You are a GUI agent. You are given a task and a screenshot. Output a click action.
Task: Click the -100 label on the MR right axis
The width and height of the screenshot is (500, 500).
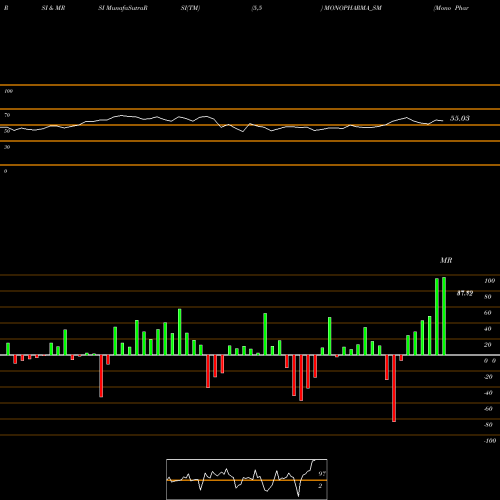tap(490, 441)
